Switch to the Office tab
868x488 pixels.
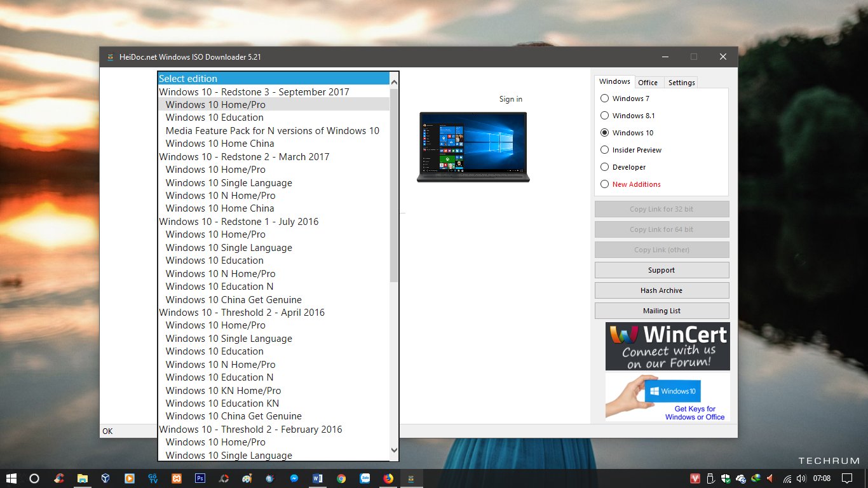(648, 83)
